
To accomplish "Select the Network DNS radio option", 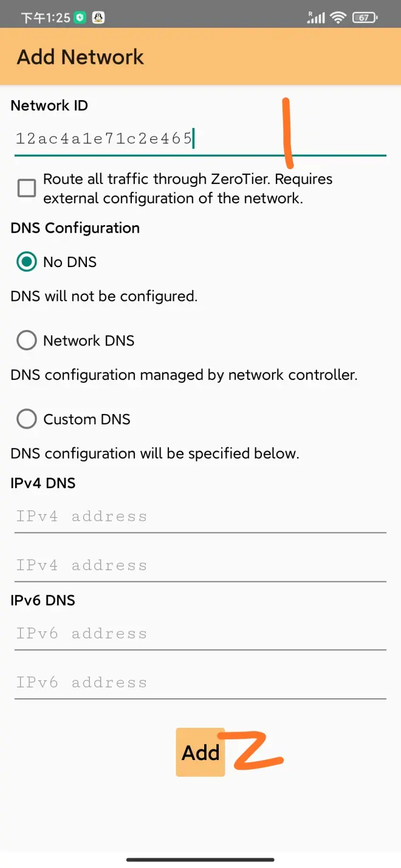I will coord(27,341).
